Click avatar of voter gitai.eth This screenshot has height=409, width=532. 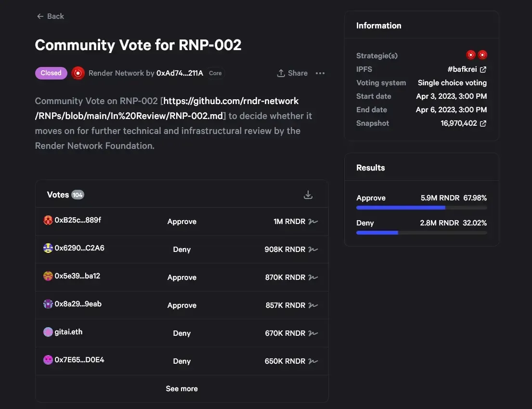[48, 332]
